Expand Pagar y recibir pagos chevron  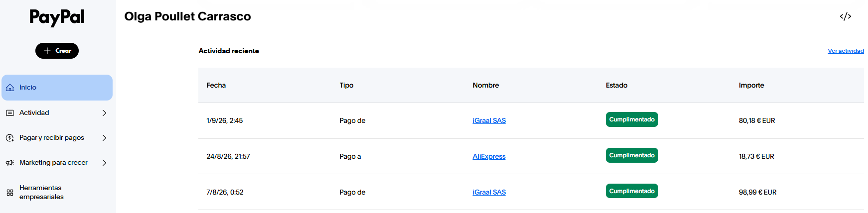click(x=104, y=138)
